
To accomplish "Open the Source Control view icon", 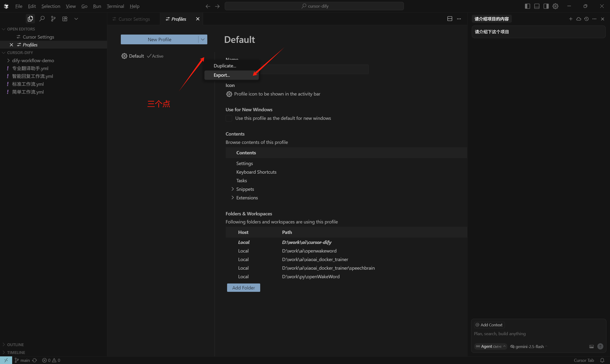I will pos(53,19).
